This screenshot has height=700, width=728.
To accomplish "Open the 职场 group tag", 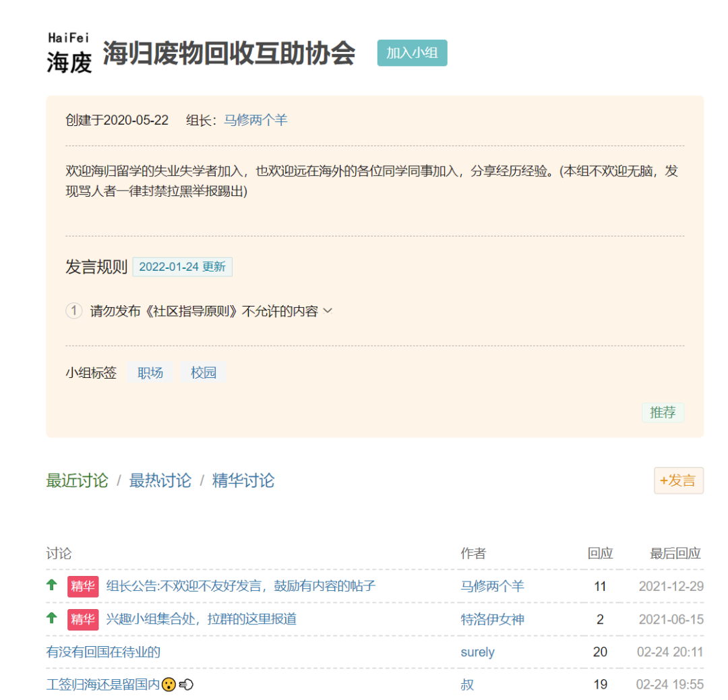I will 150,373.
